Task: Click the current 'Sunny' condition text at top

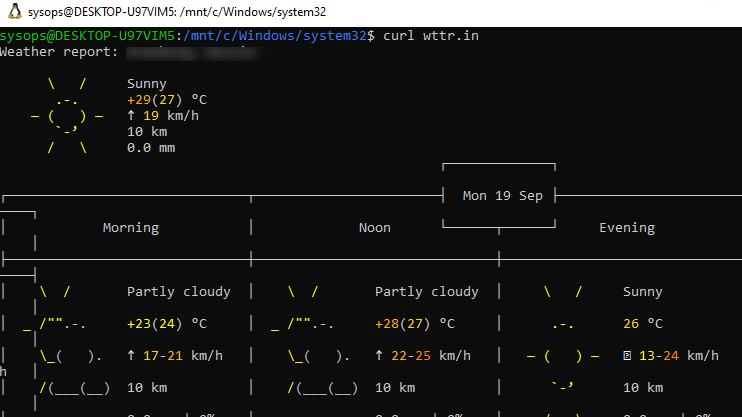Action: point(147,84)
